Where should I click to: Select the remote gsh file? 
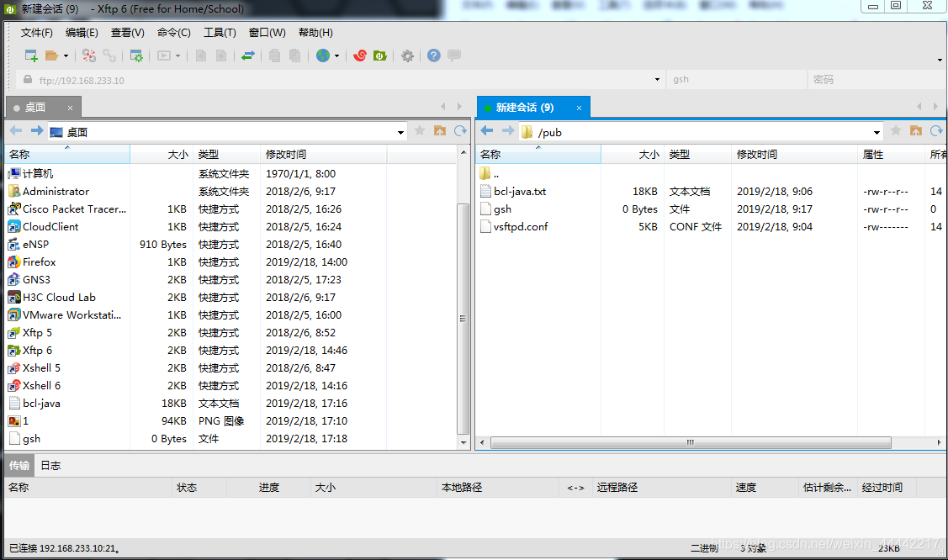point(502,209)
